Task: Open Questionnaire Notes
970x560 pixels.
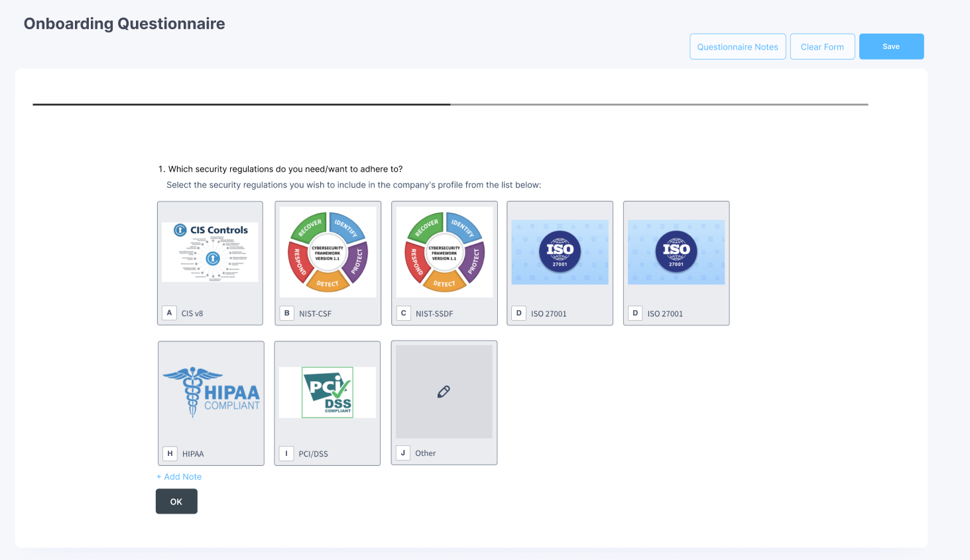Action: point(738,46)
